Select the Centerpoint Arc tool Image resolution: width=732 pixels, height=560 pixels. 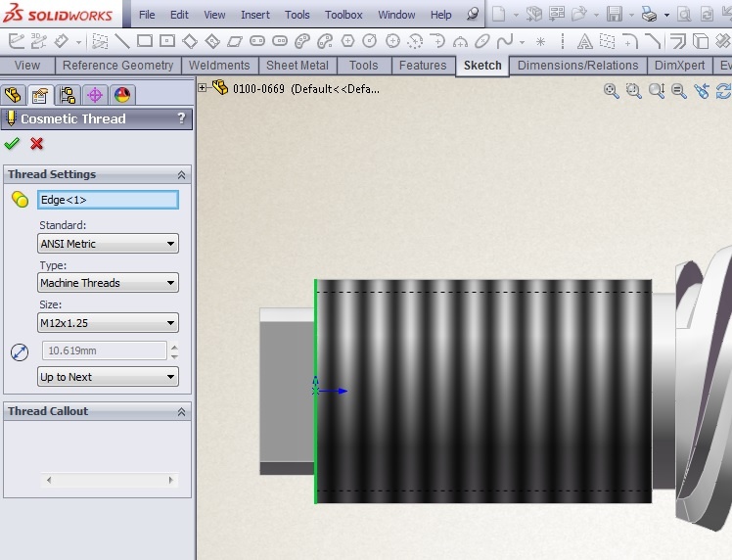(415, 41)
